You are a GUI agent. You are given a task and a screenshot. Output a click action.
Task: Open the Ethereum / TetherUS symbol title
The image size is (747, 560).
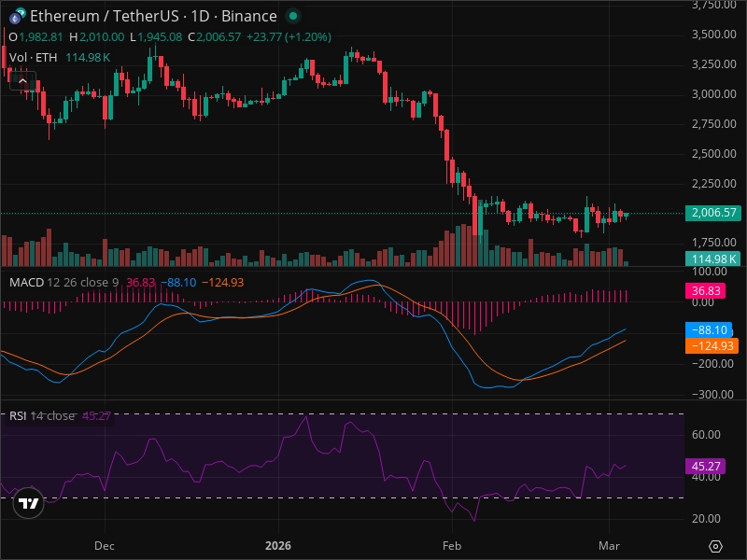point(153,16)
